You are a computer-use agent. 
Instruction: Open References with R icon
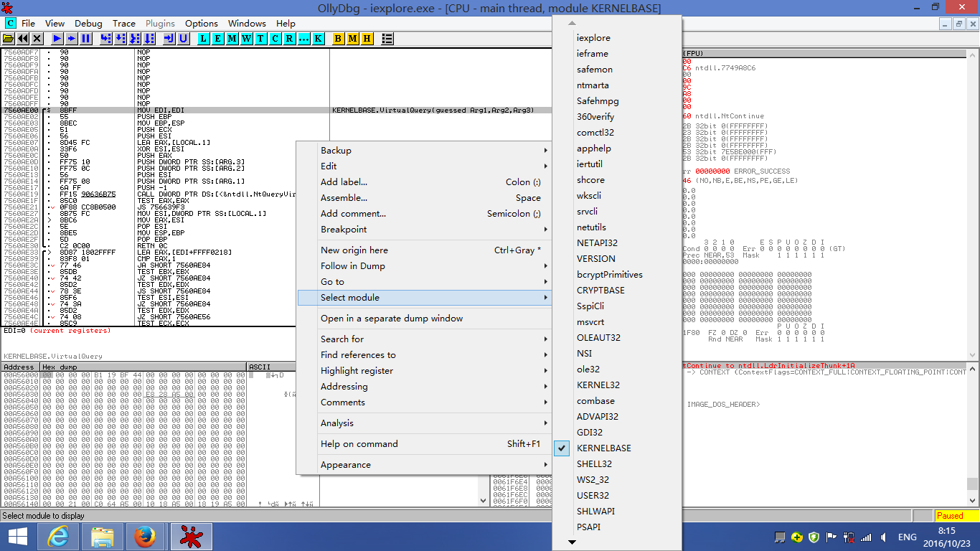click(289, 38)
